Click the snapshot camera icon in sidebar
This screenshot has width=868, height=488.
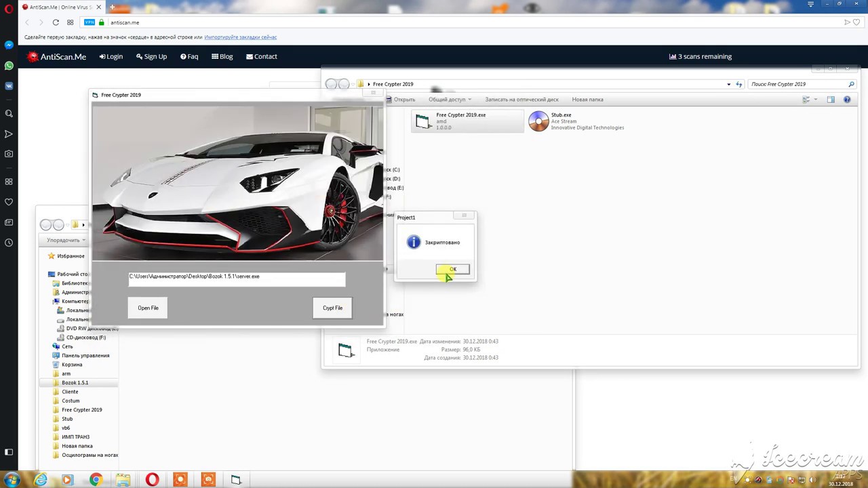click(x=9, y=154)
